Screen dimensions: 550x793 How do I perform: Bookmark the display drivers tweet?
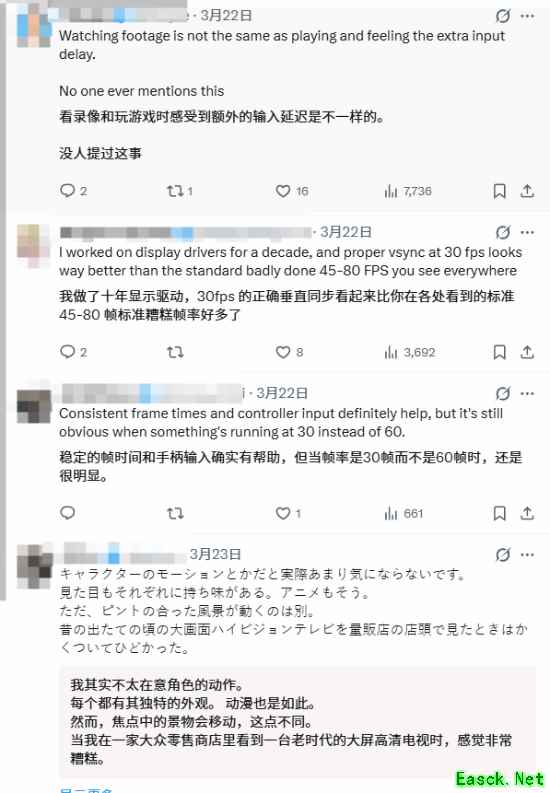pyautogui.click(x=499, y=352)
